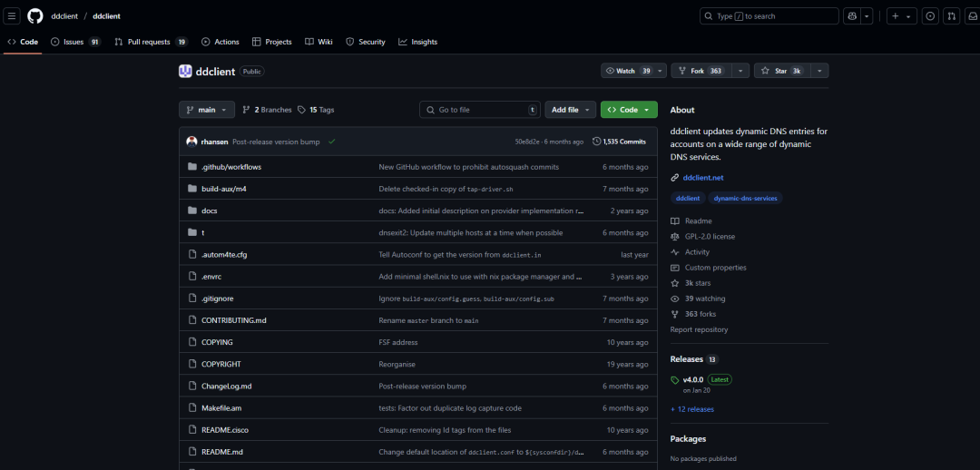The height and width of the screenshot is (470, 980).
Task: Click folder icon for .github/workflows
Action: 191,167
